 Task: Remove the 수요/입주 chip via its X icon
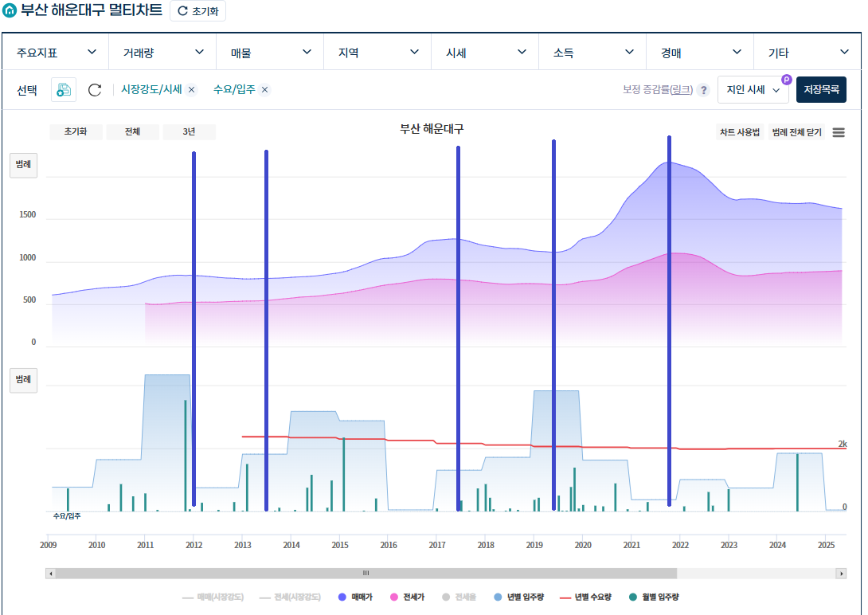pos(264,89)
